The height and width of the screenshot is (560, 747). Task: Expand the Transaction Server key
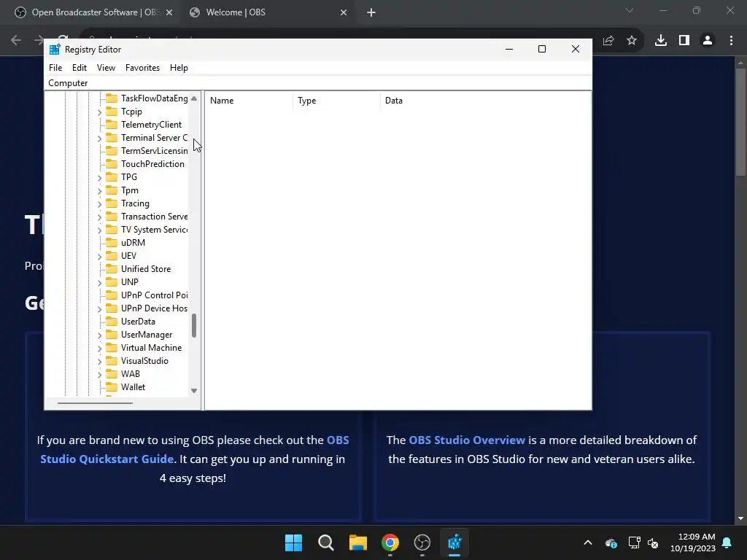tap(99, 217)
